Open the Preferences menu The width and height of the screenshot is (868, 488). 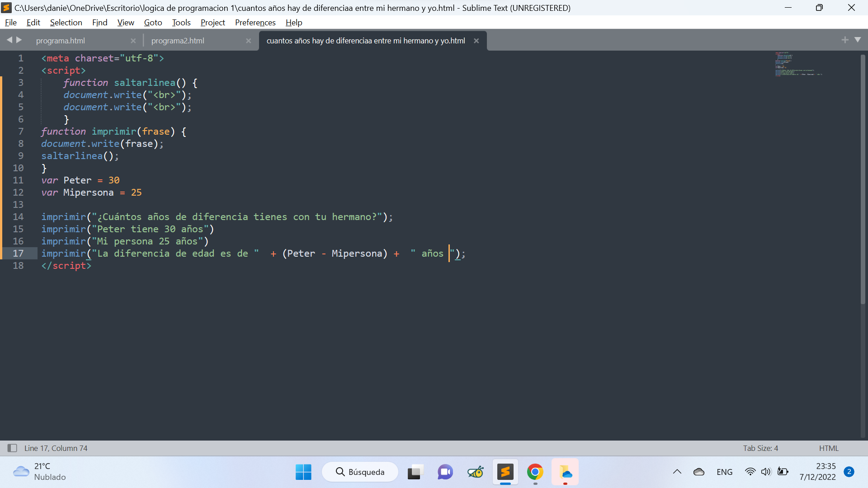click(255, 23)
